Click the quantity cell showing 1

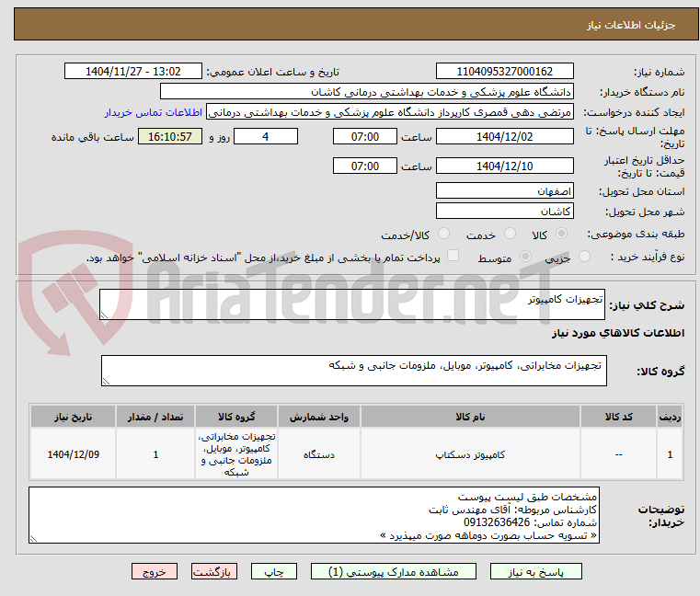click(x=155, y=454)
